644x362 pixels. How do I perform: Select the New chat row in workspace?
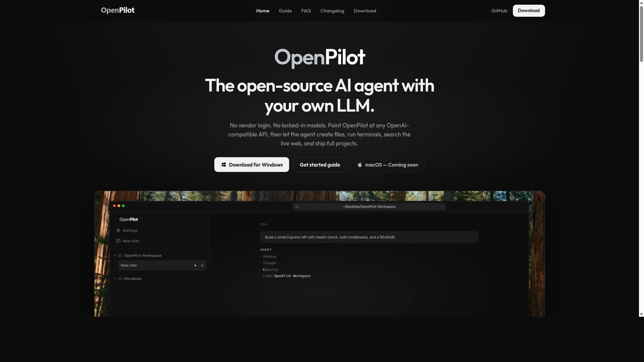(162, 265)
